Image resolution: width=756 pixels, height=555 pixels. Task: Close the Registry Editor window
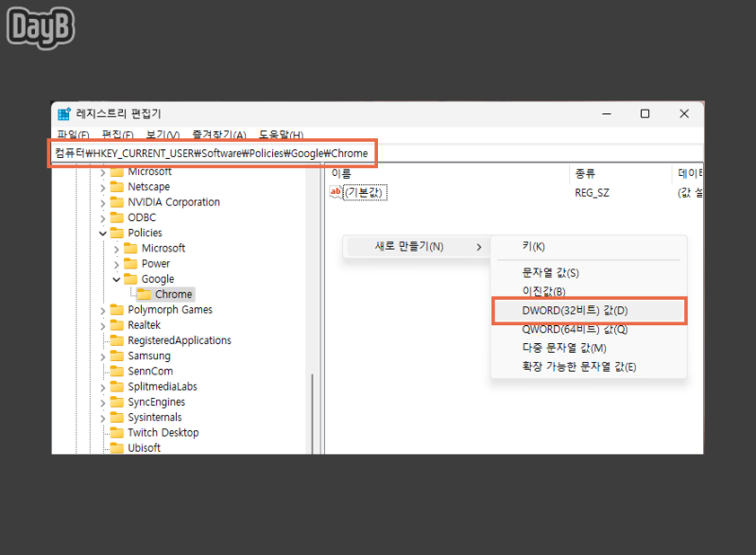tap(683, 113)
